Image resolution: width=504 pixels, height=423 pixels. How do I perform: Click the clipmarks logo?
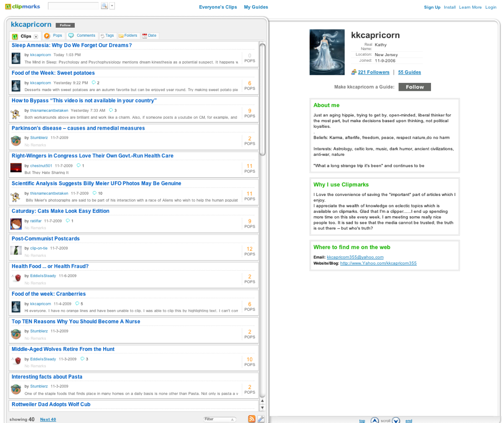(23, 7)
